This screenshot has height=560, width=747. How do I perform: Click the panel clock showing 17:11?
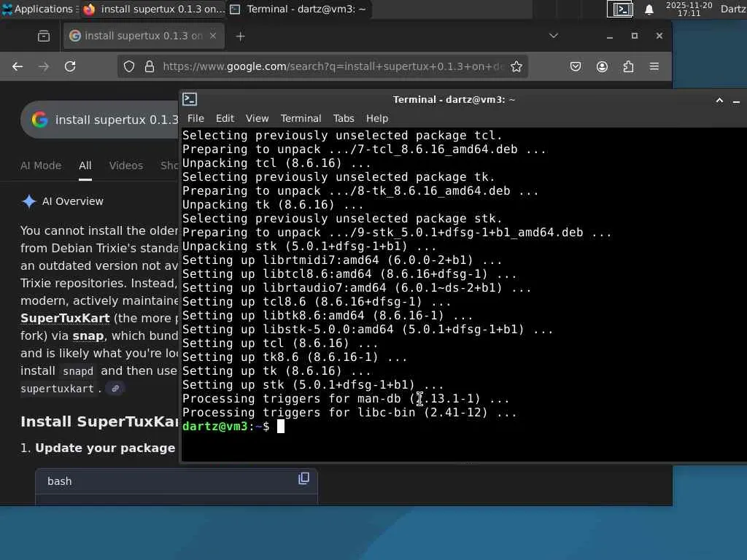point(689,9)
